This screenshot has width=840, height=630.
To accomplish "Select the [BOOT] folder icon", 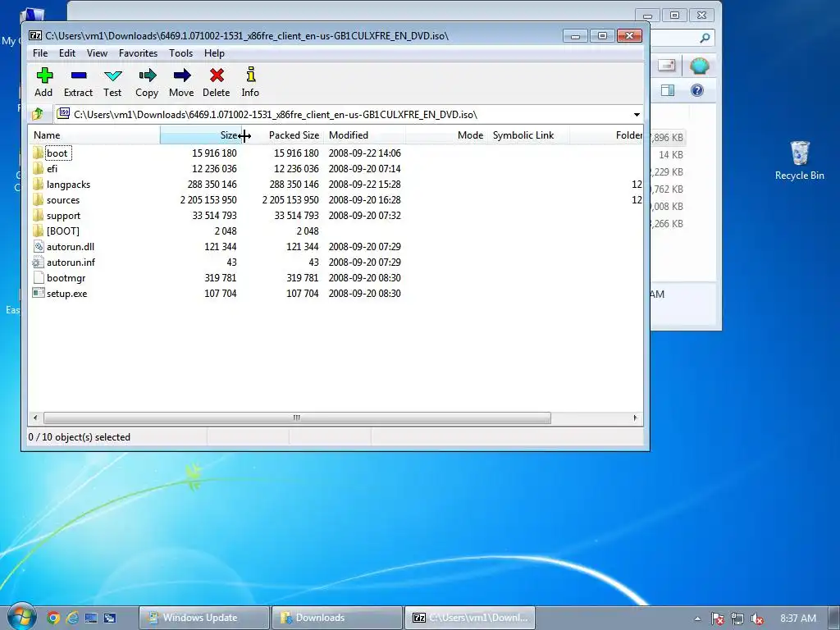I will click(38, 231).
